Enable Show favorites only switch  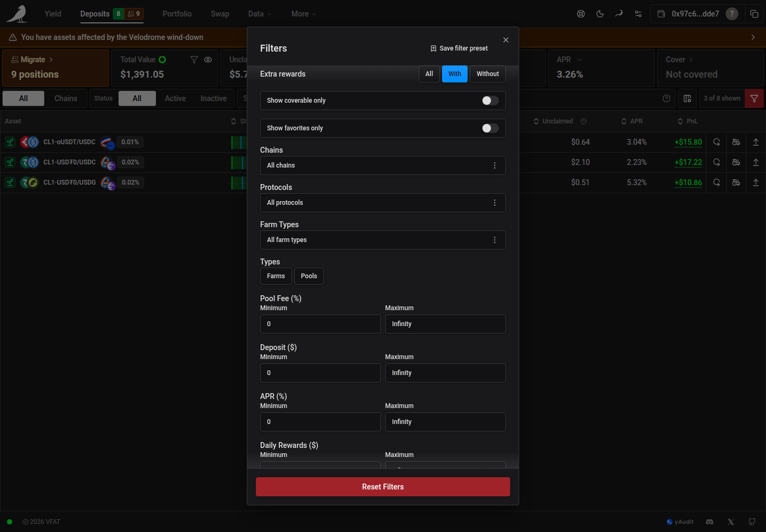490,128
